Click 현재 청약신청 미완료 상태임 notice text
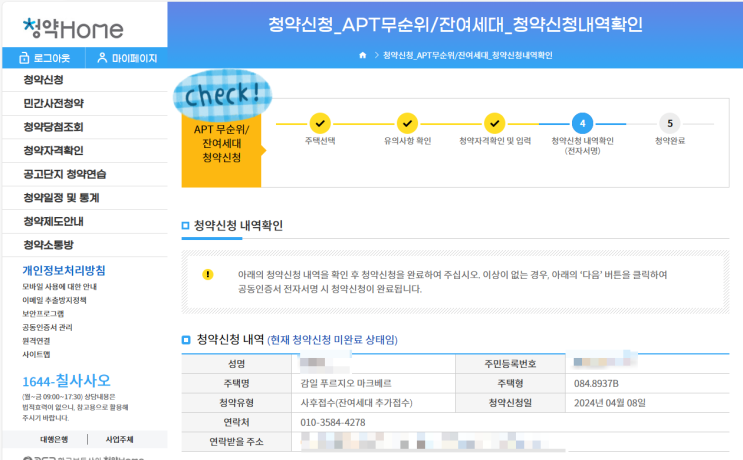This screenshot has width=743, height=460. pos(333,340)
